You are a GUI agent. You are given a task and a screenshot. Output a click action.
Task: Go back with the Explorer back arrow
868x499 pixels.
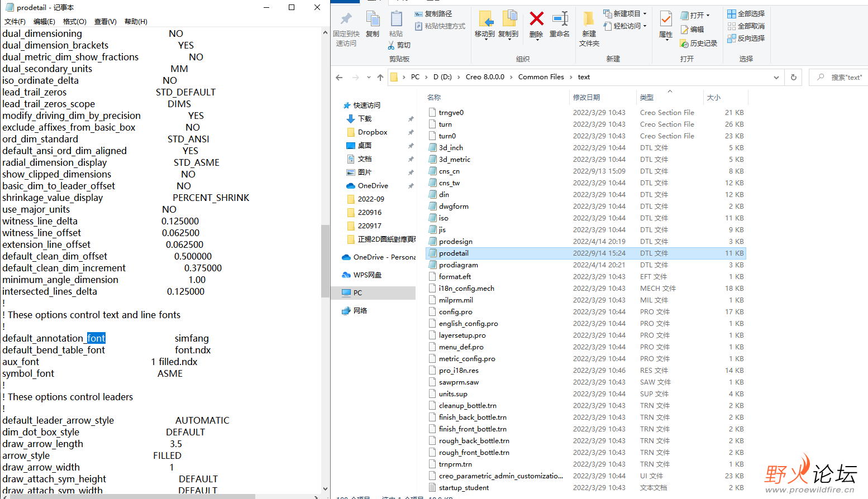(339, 77)
